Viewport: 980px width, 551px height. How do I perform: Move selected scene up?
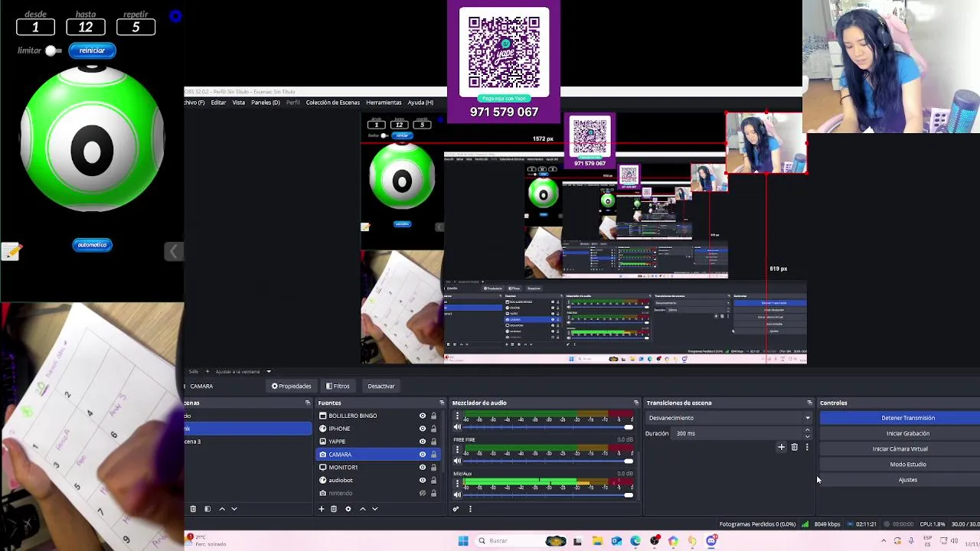tap(222, 509)
